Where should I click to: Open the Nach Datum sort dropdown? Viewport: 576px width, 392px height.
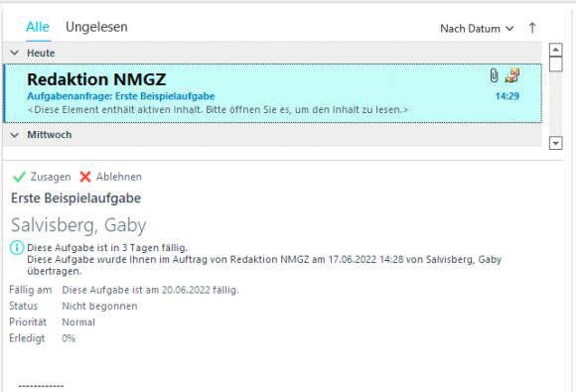tap(477, 28)
